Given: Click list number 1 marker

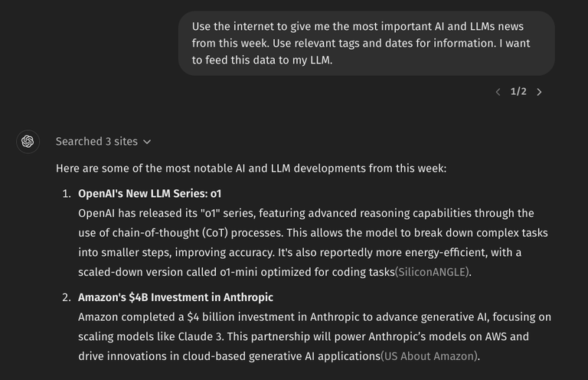Looking at the screenshot, I should point(67,194).
